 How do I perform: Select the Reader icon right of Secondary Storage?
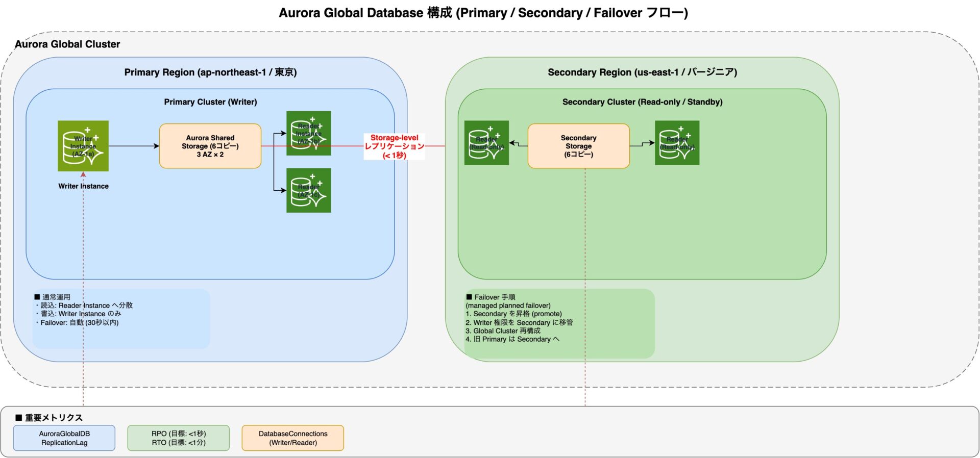tap(677, 143)
